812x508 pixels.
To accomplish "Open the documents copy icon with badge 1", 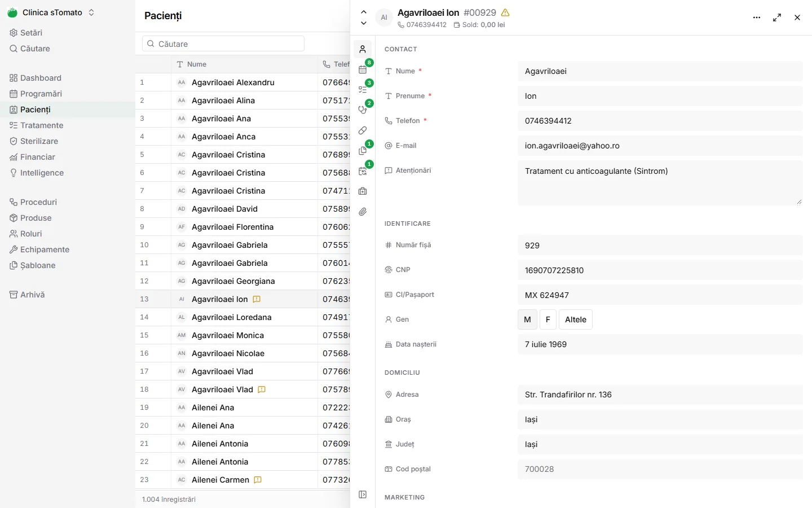I will [363, 151].
